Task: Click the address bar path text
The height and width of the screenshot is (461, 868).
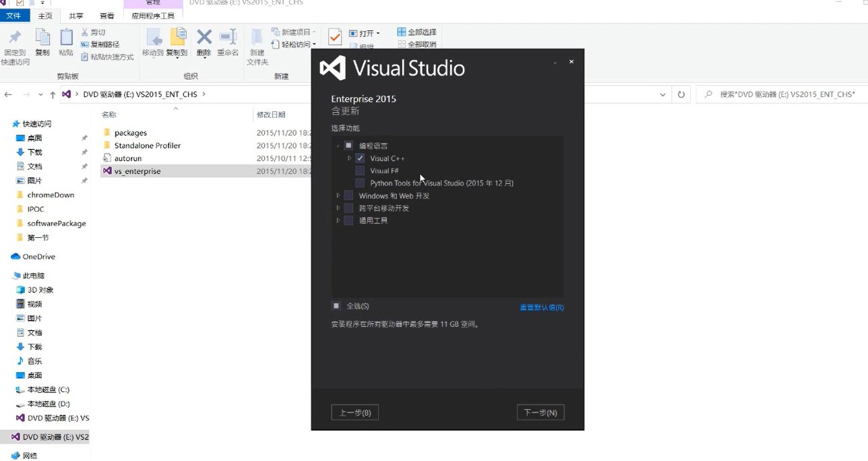Action: click(x=140, y=94)
